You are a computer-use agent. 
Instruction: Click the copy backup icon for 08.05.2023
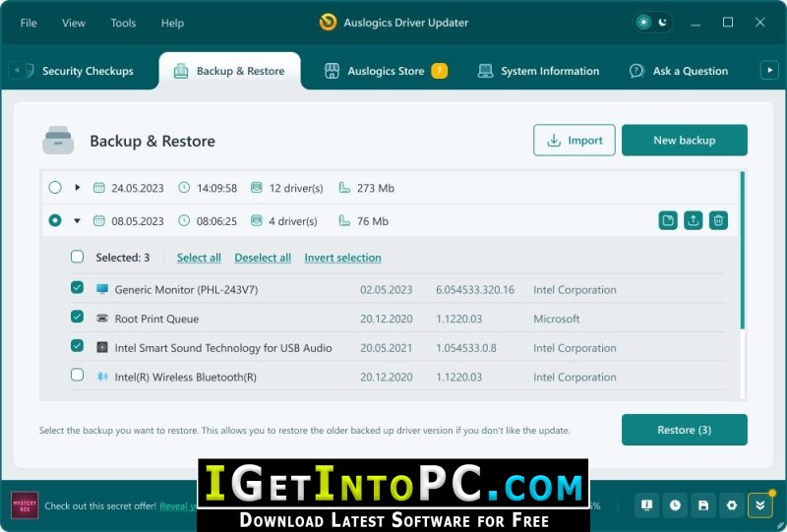[668, 220]
